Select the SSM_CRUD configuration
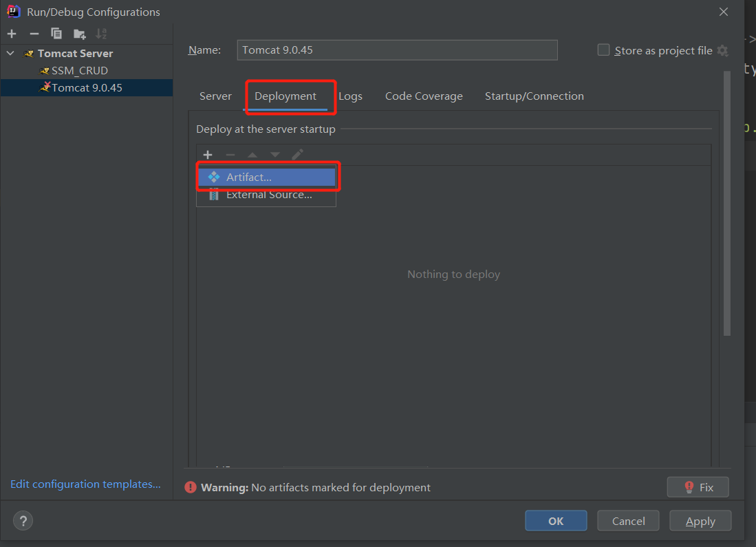The width and height of the screenshot is (756, 547). tap(80, 70)
